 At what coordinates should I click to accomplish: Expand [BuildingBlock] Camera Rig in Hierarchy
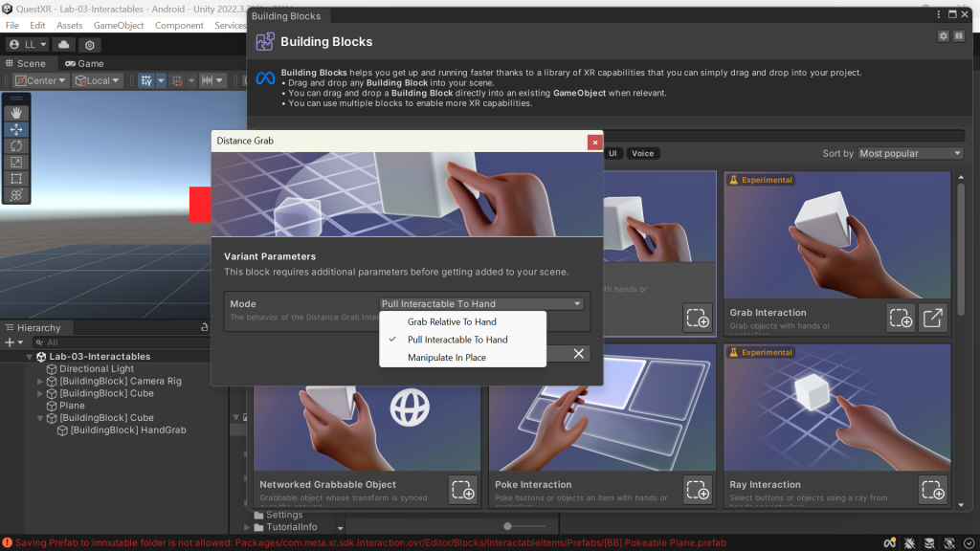(40, 381)
